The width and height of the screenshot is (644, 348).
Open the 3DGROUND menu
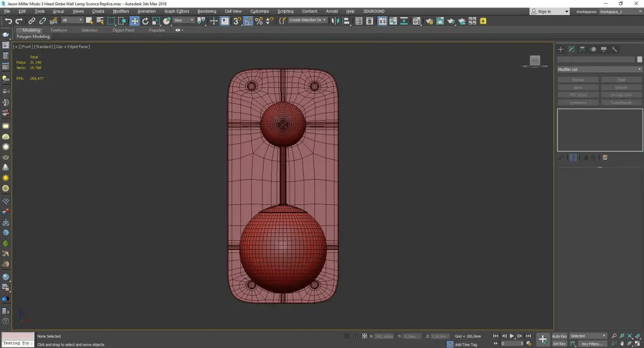click(x=374, y=11)
